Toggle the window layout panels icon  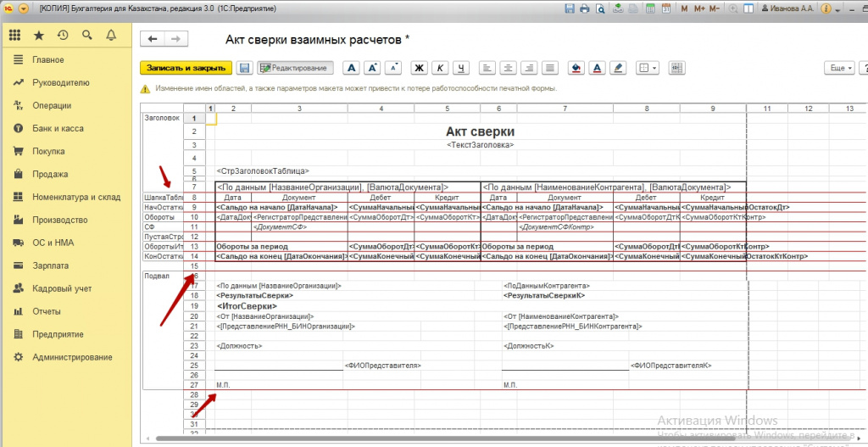748,8
